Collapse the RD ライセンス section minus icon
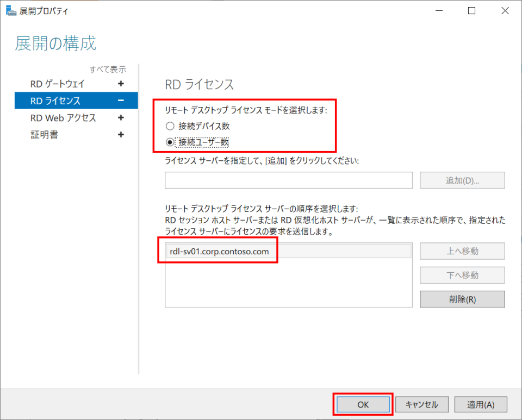Screen dimensions: 522x420 (x=121, y=101)
